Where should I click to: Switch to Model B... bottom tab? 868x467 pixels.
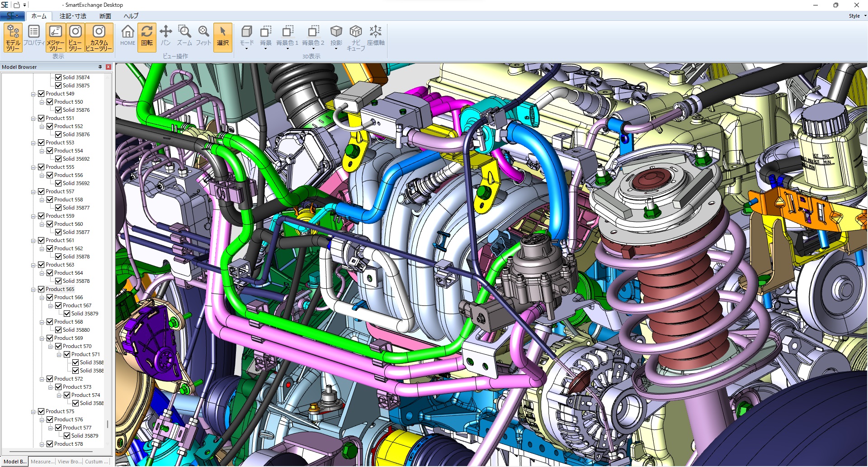(x=15, y=462)
